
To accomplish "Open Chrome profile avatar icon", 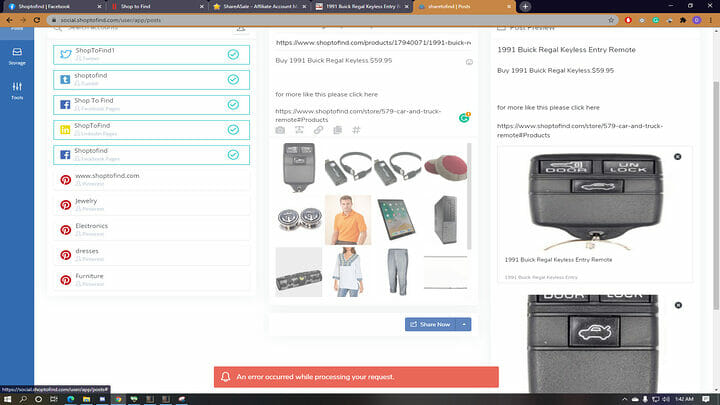I will (697, 20).
